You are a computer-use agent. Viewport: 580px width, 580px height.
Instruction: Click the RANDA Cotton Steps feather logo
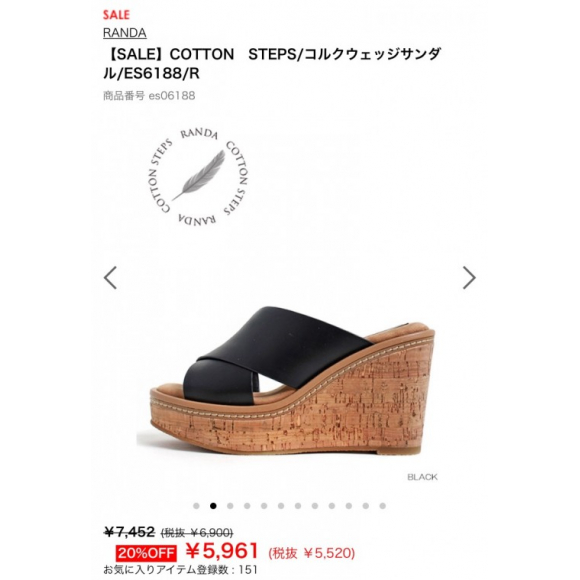tap(198, 177)
